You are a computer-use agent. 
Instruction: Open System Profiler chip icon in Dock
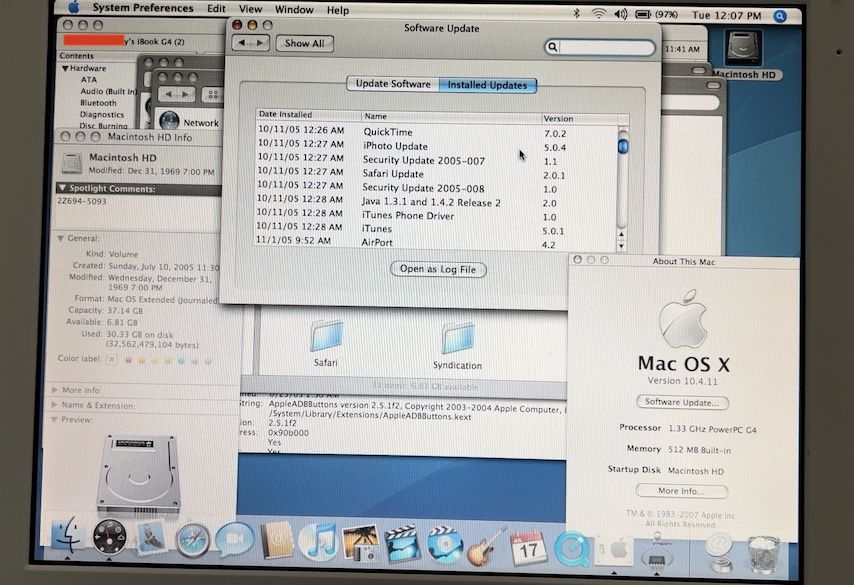[x=657, y=552]
